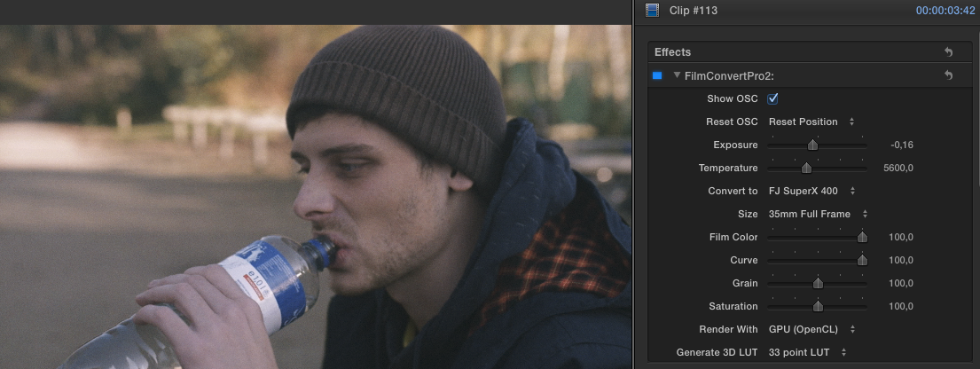980x369 pixels.
Task: Open the Reset Position dropdown
Action: coord(811,122)
